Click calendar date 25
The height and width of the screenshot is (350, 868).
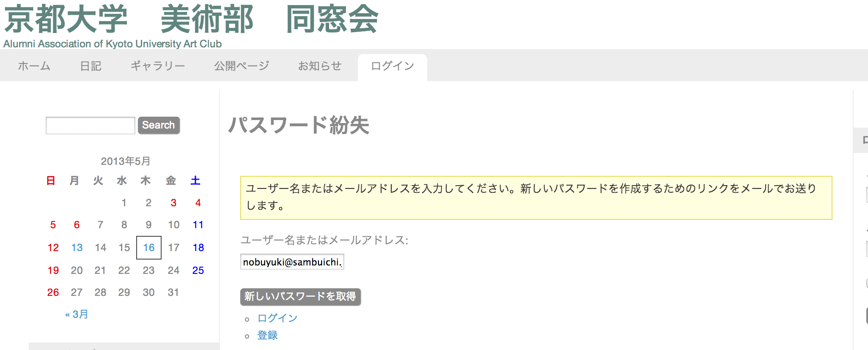pos(198,270)
